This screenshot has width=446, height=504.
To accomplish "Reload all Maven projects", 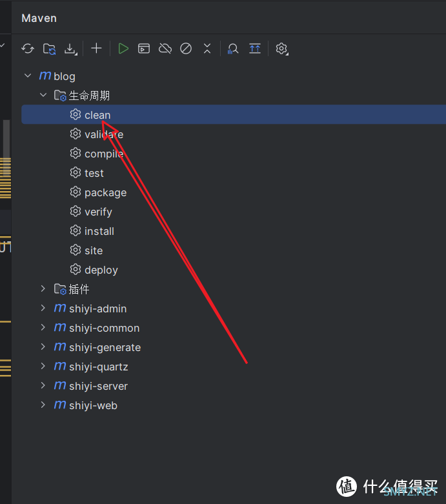I will [28, 48].
